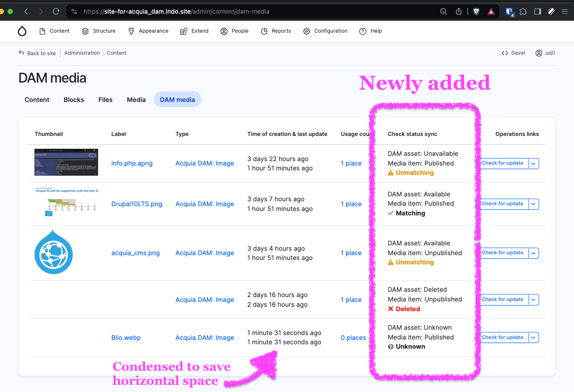Click the green checkmark beside Matching
The image size is (574, 392).
click(391, 213)
